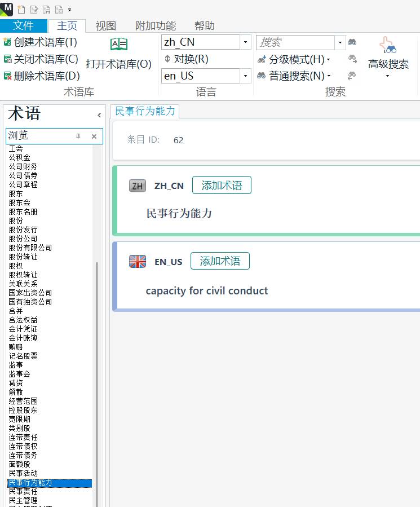Screen dimensions: 420x507
Task: Switch to the 视图 (View) ribbon tab
Action: coord(105,26)
